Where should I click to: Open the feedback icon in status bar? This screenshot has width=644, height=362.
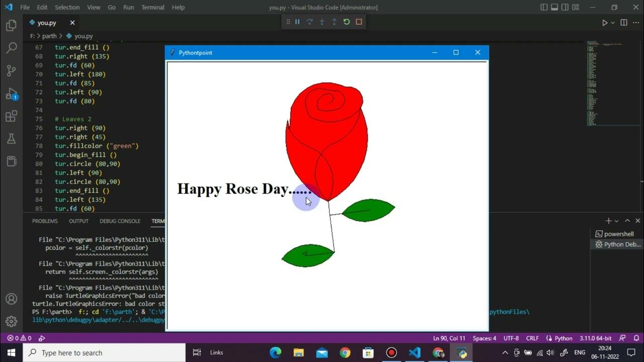pyautogui.click(x=623, y=338)
